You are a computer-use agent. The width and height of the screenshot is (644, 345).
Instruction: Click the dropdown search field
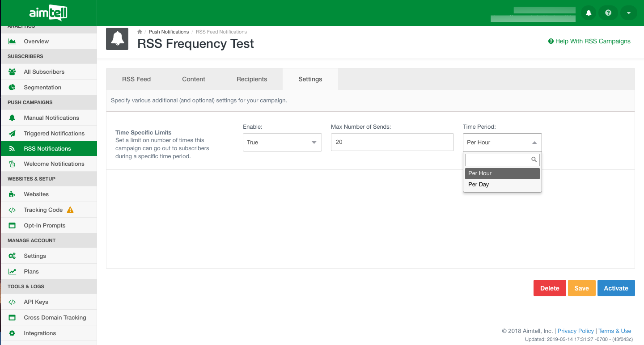click(502, 160)
